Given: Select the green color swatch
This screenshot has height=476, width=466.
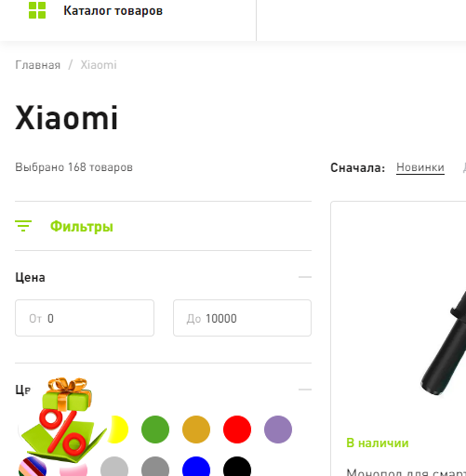Looking at the screenshot, I should (x=155, y=430).
